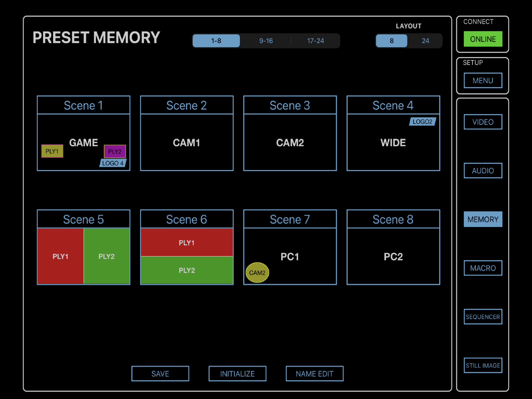Click the red PLY1 band in Scene 6
Screen dimensions: 532x399
187,242
